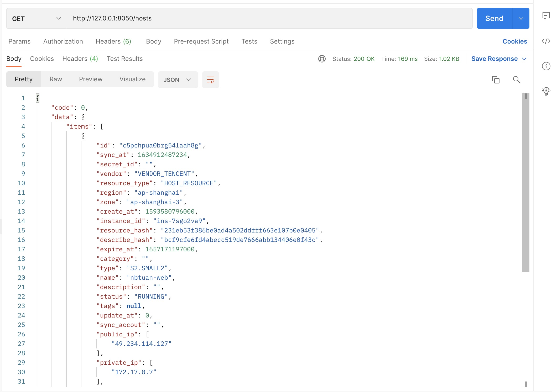Click the private IP 172.17.0.7
The image size is (552, 392).
coord(134,372)
